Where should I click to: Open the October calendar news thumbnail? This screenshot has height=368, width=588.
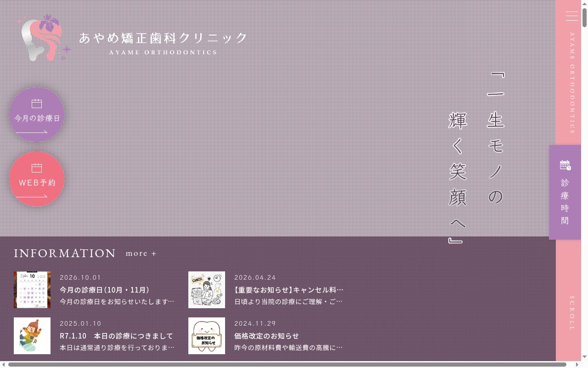click(x=32, y=290)
